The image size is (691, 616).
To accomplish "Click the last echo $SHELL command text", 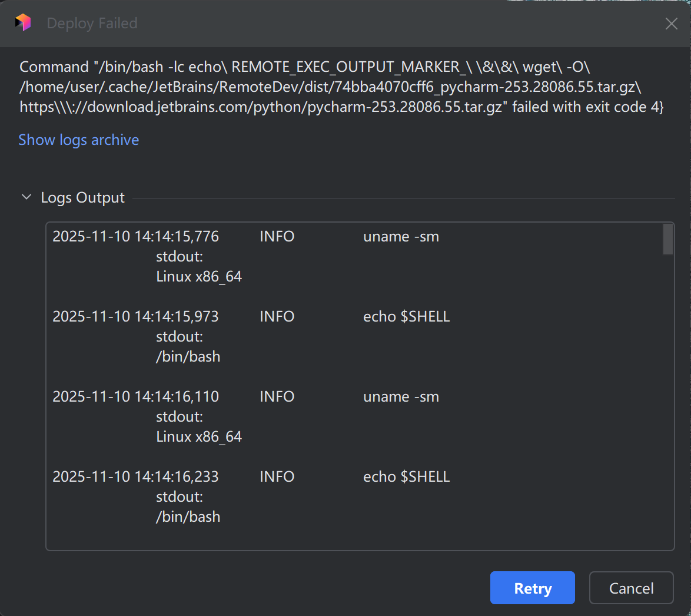I will [406, 476].
